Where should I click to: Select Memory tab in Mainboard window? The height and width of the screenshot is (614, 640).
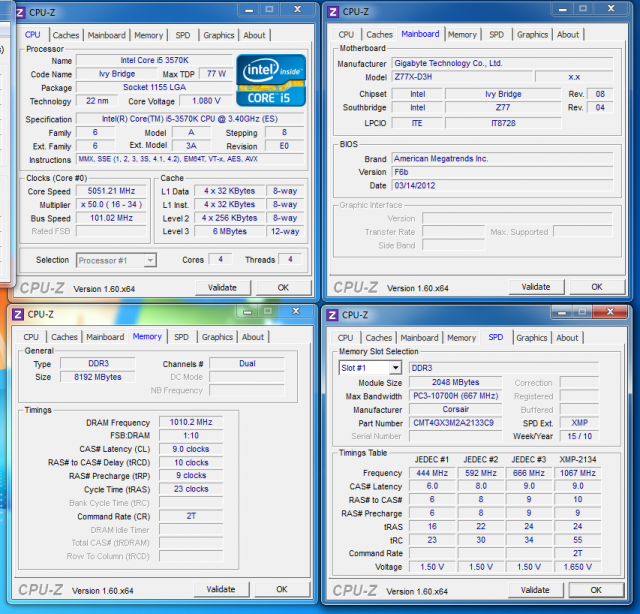point(462,35)
